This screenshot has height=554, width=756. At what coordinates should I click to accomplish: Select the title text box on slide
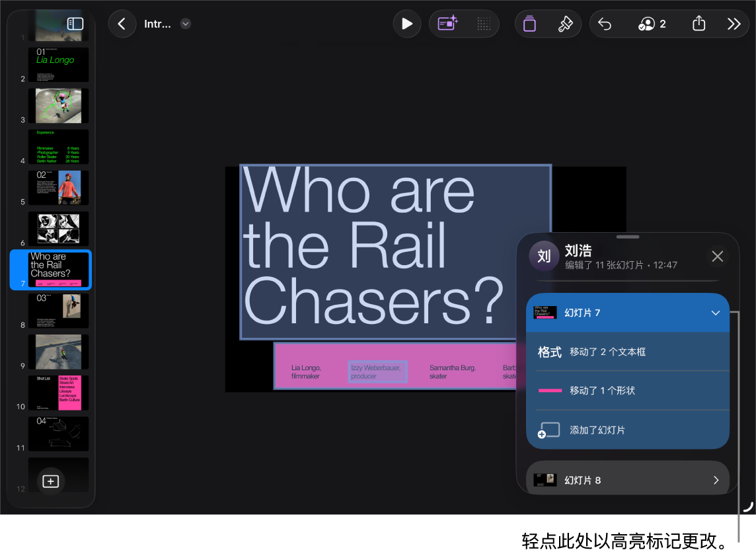395,252
